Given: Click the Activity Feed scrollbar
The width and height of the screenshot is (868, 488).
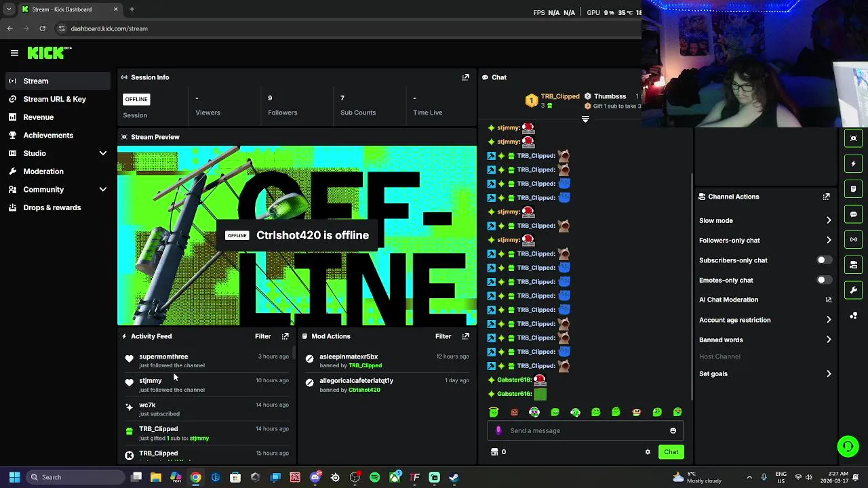Looking at the screenshot, I should click(x=294, y=353).
